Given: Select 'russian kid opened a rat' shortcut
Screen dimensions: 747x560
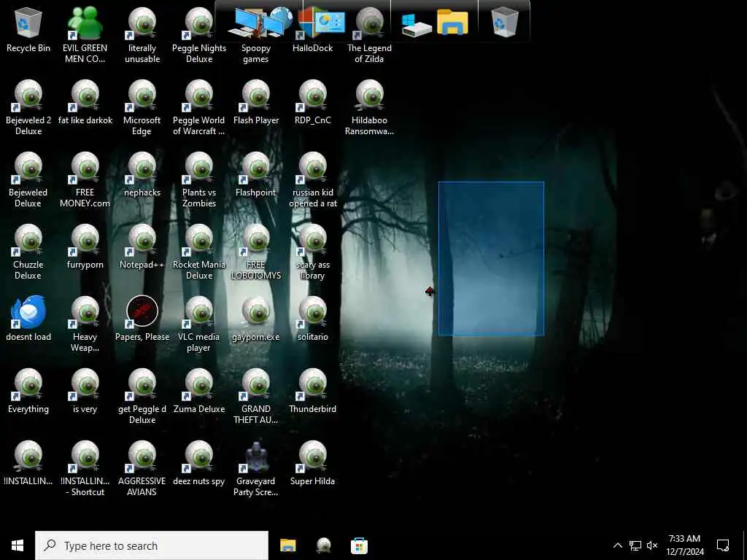Looking at the screenshot, I should [312, 179].
